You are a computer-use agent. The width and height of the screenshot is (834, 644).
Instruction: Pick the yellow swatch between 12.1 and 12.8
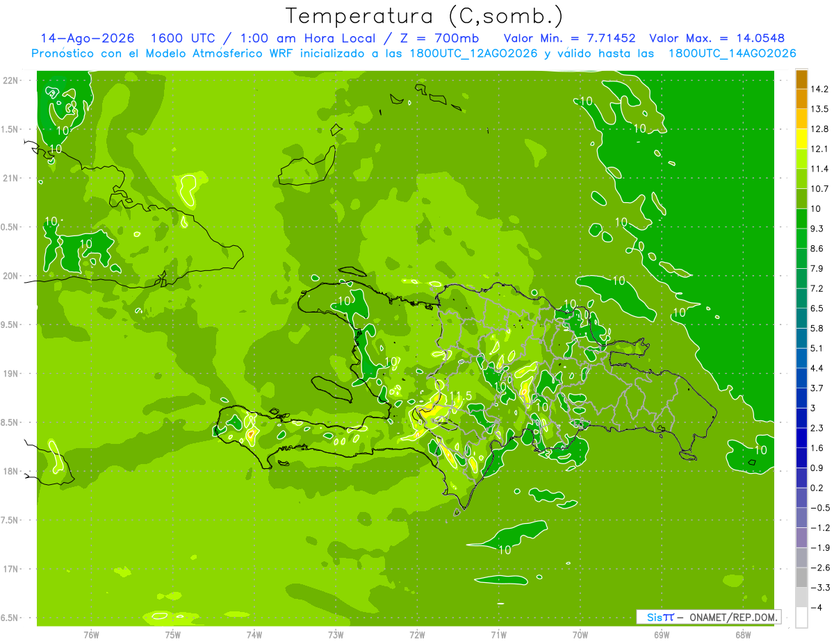point(801,139)
